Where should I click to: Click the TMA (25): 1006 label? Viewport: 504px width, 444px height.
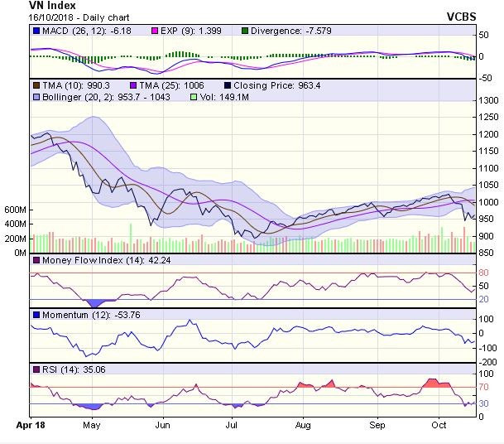point(171,85)
